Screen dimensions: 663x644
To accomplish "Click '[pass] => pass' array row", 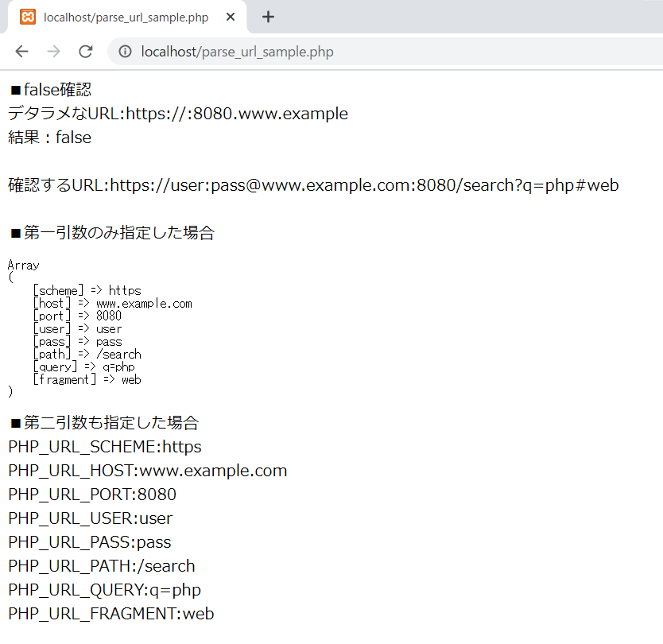I will coord(77,341).
